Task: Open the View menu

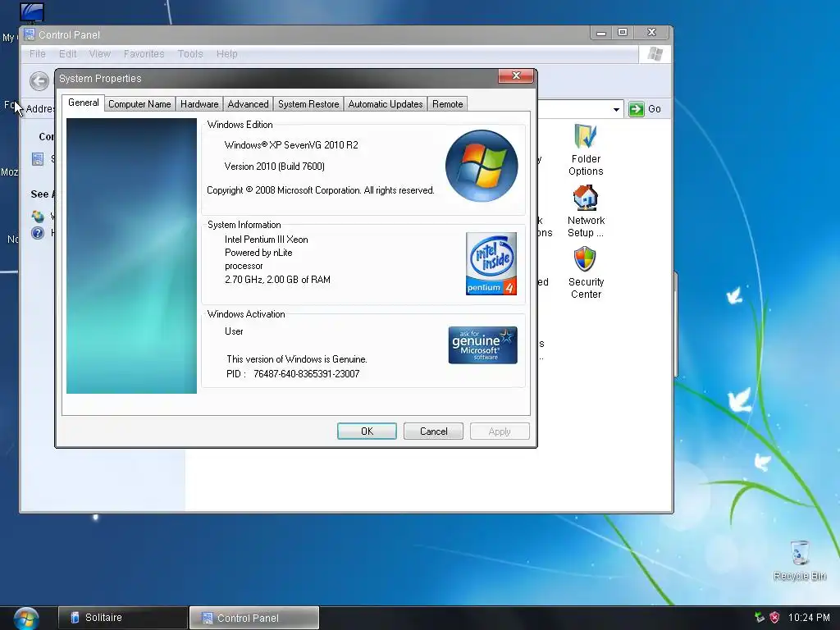Action: pyautogui.click(x=99, y=53)
